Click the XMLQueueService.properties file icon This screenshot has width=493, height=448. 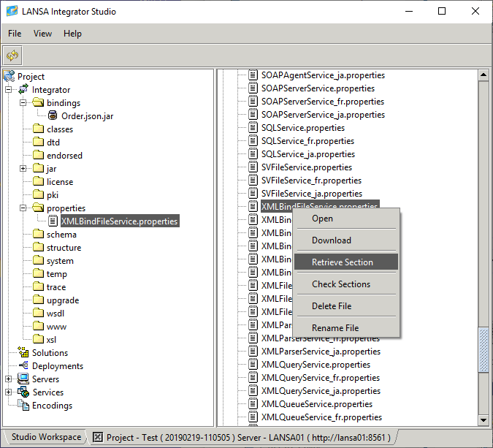tap(253, 404)
